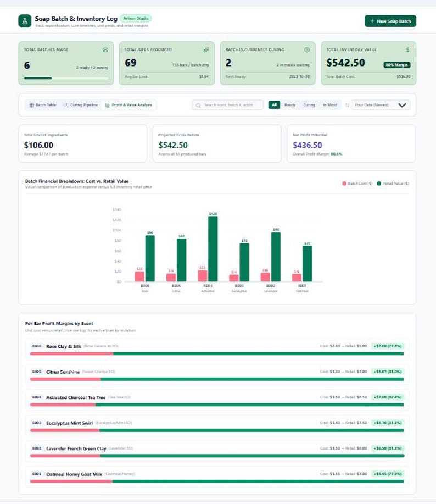Viewport: 436px width, 504px height.
Task: Toggle Batch Cost ($) legend swatch
Action: (344, 184)
